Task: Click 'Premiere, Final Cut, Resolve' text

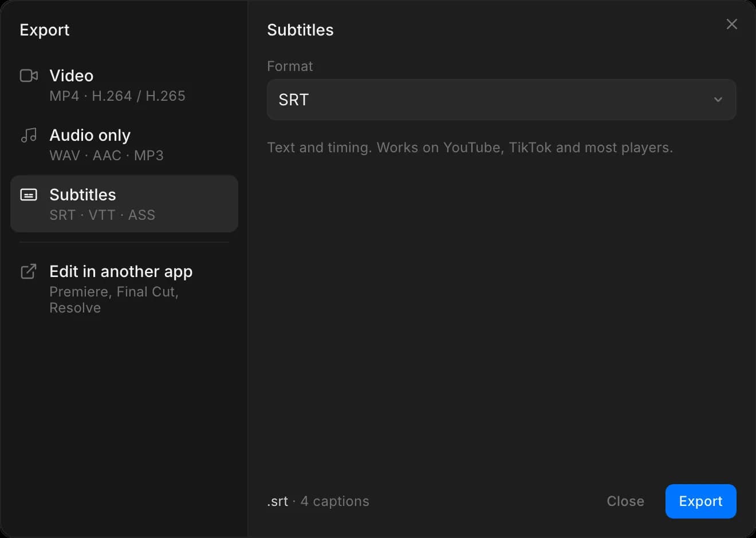Action: click(x=114, y=300)
